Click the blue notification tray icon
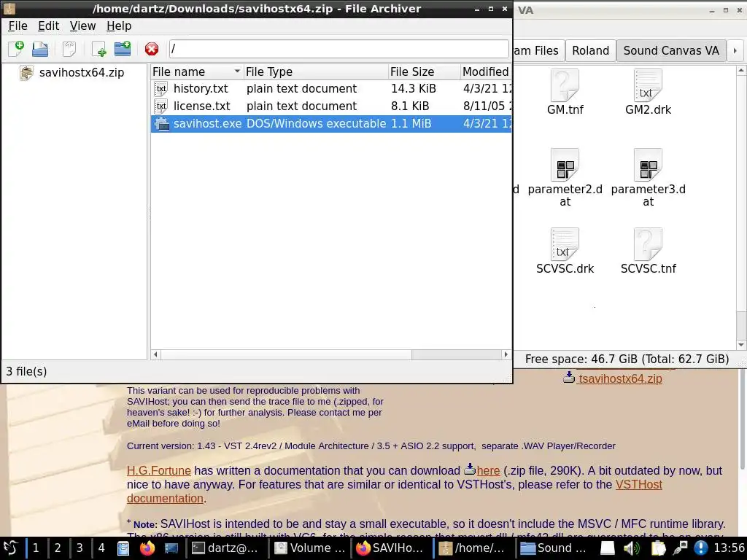 click(x=700, y=548)
